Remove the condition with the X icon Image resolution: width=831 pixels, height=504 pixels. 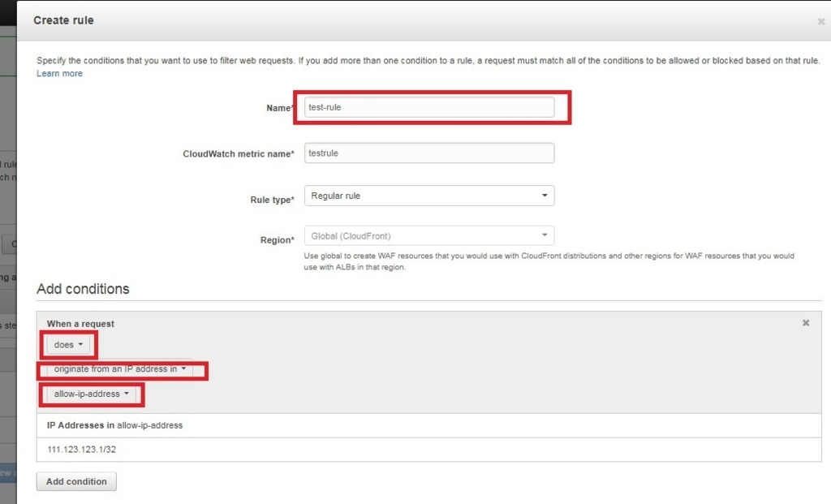click(x=806, y=323)
